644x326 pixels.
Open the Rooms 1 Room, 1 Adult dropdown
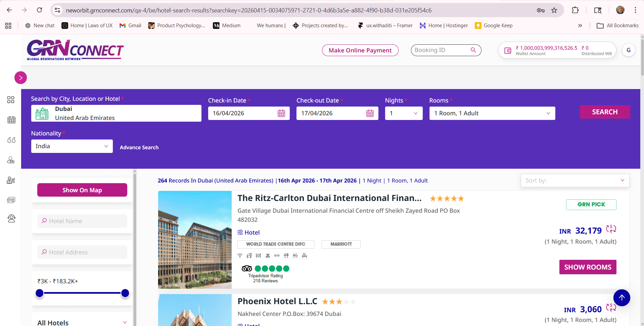click(492, 113)
